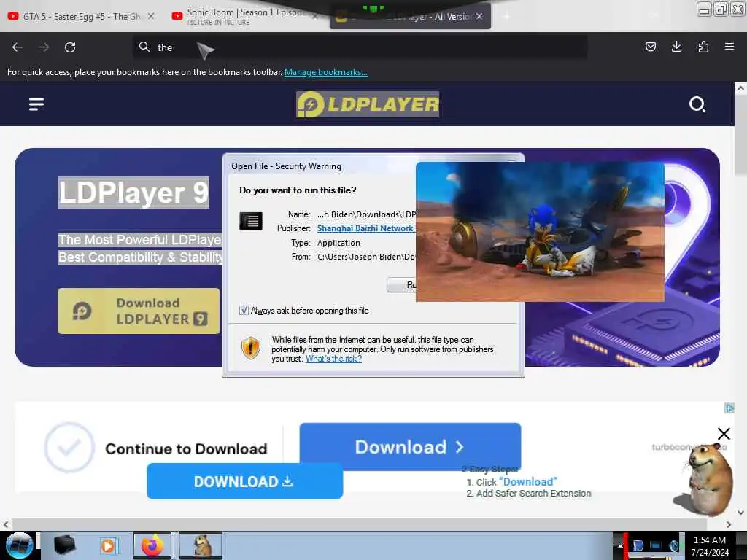This screenshot has width=747, height=560.
Task: Open the Pocket save icon in toolbar
Action: point(650,47)
